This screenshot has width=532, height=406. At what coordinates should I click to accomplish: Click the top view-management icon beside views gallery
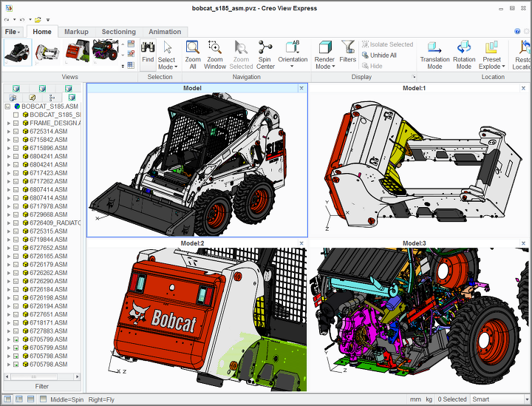click(131, 44)
